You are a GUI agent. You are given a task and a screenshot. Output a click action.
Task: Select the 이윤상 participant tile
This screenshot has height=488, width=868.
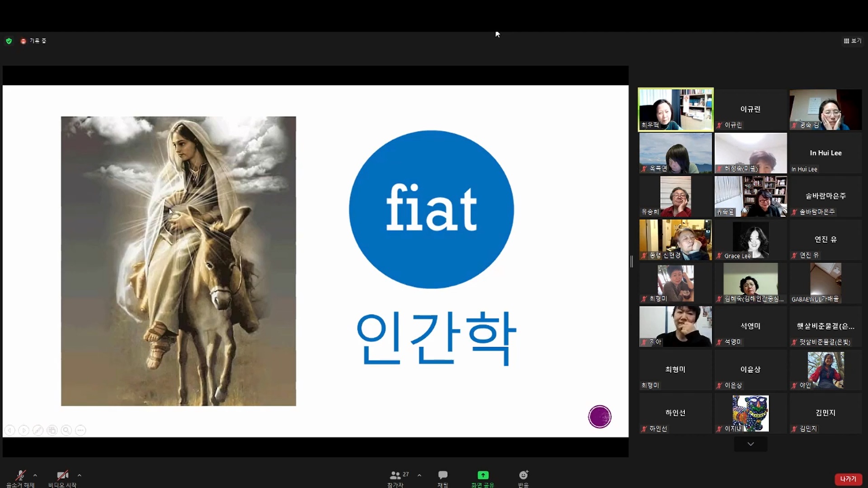click(750, 370)
